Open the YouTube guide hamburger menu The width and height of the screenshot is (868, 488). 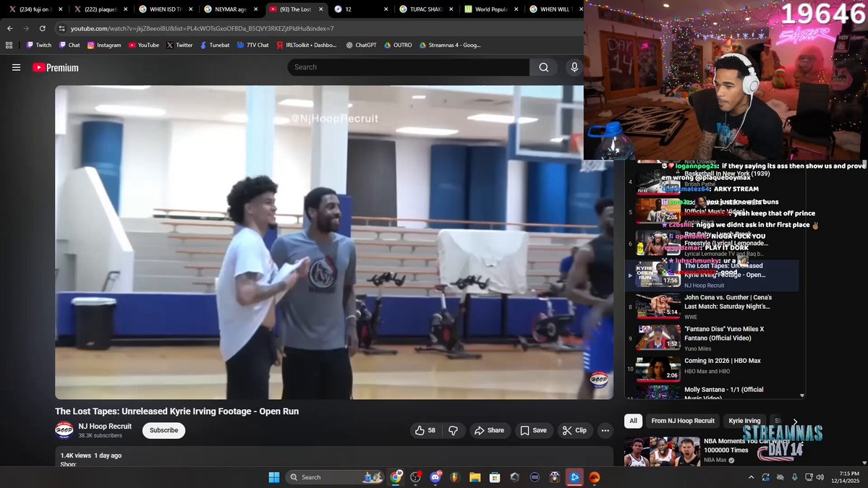pyautogui.click(x=16, y=67)
